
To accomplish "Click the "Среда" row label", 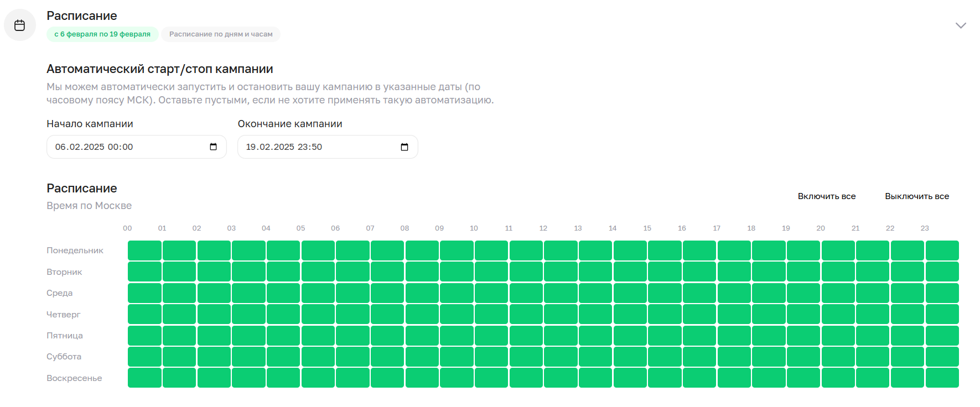I will (x=59, y=293).
